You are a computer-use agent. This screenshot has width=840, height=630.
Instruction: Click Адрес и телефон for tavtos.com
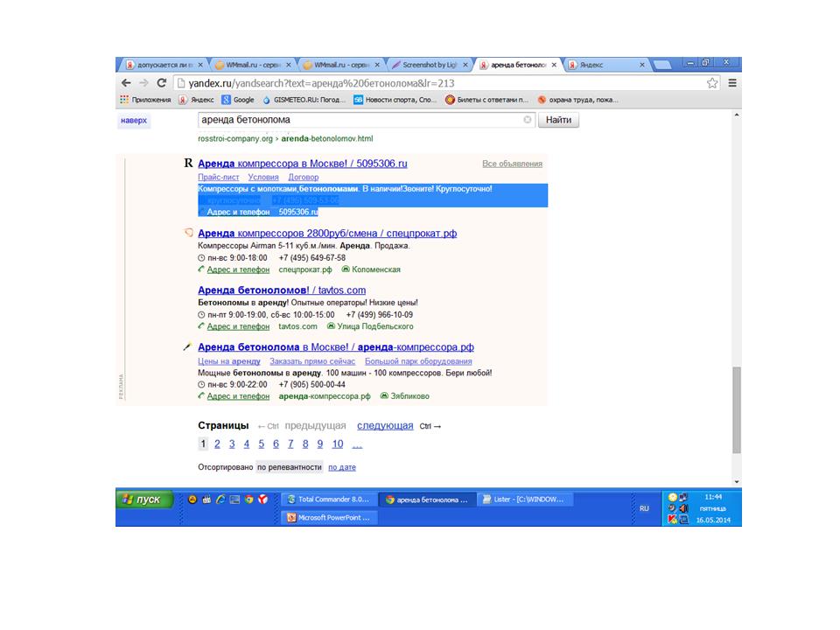[x=238, y=326]
